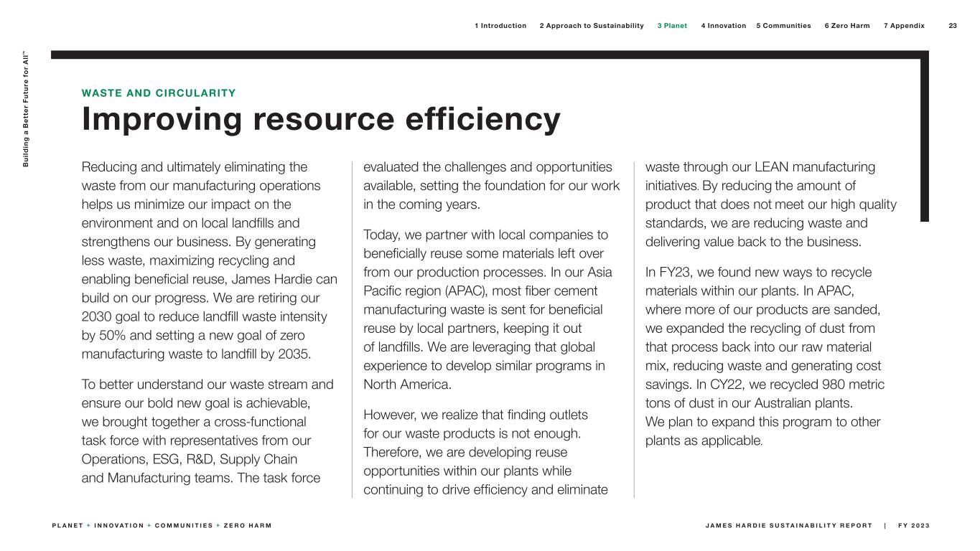
Task: Click "PLANET" in the footer
Action: (67, 526)
